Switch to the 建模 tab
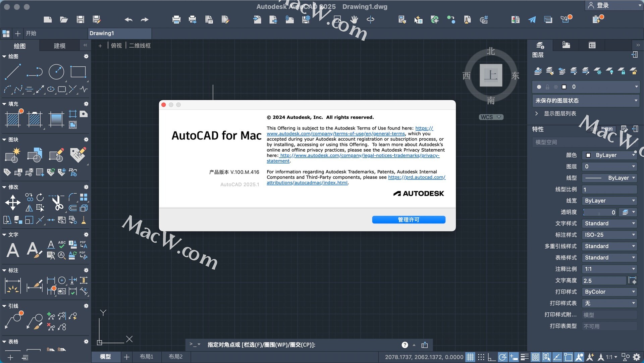Viewport: 644px width, 363px height. pos(59,46)
